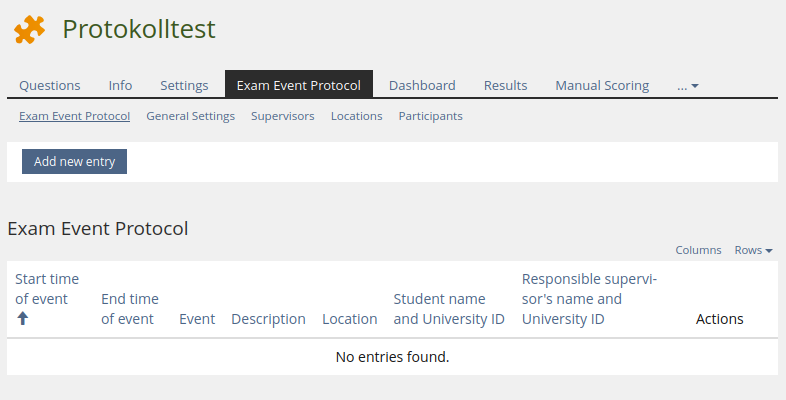The width and height of the screenshot is (786, 400).
Task: Sort by End time of event column
Action: (x=130, y=309)
